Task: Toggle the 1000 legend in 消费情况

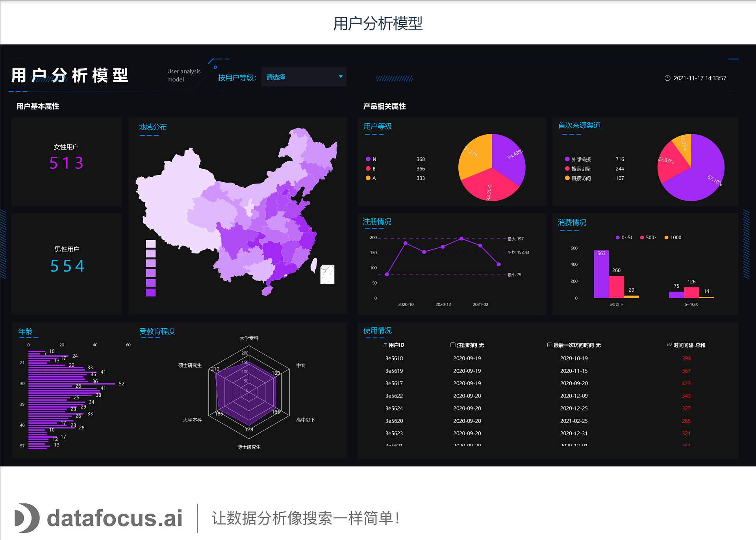Action: (673, 237)
